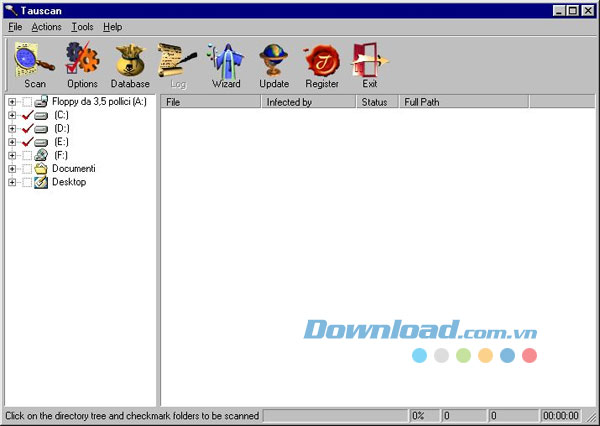Open the File menu
This screenshot has width=600, height=426.
(x=15, y=27)
